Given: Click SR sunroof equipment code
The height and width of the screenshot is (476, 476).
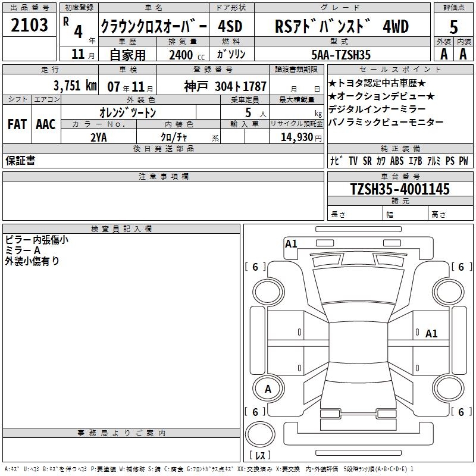Looking at the screenshot, I should tap(367, 161).
